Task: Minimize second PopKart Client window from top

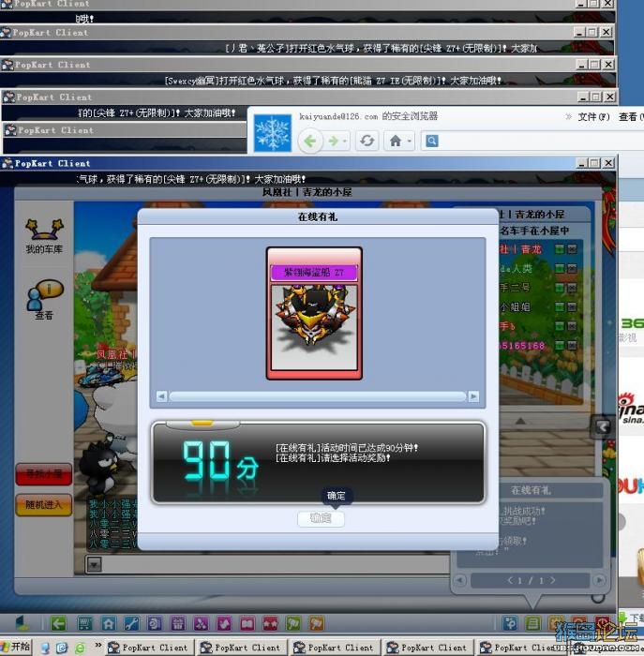Action: pyautogui.click(x=579, y=32)
